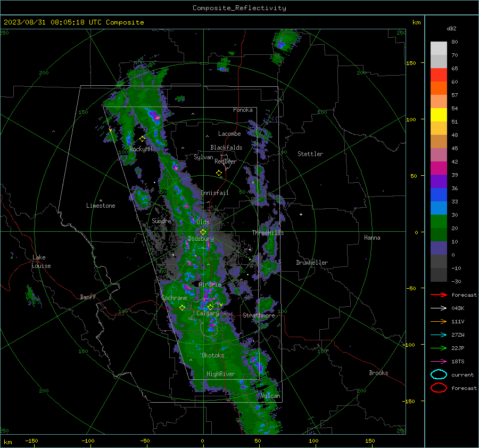Screen dimensions: 479x448
Task: Click the orange 111V arrow icon
Action: [x=439, y=321]
